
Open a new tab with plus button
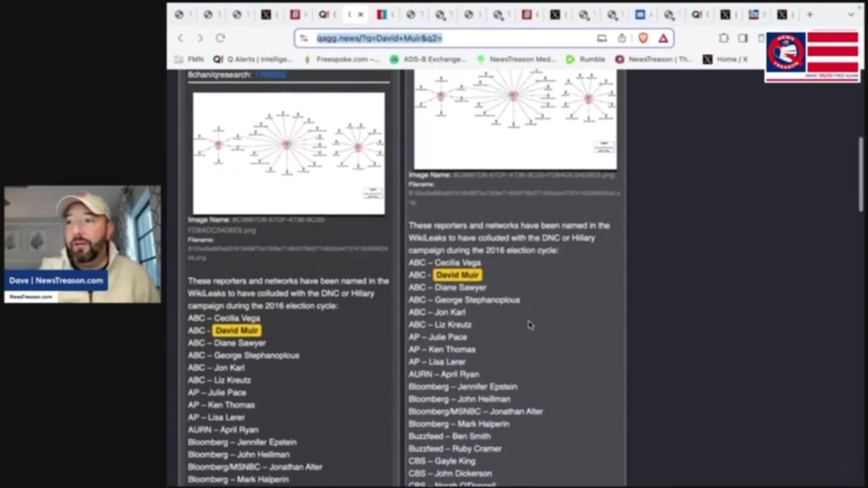(x=810, y=14)
